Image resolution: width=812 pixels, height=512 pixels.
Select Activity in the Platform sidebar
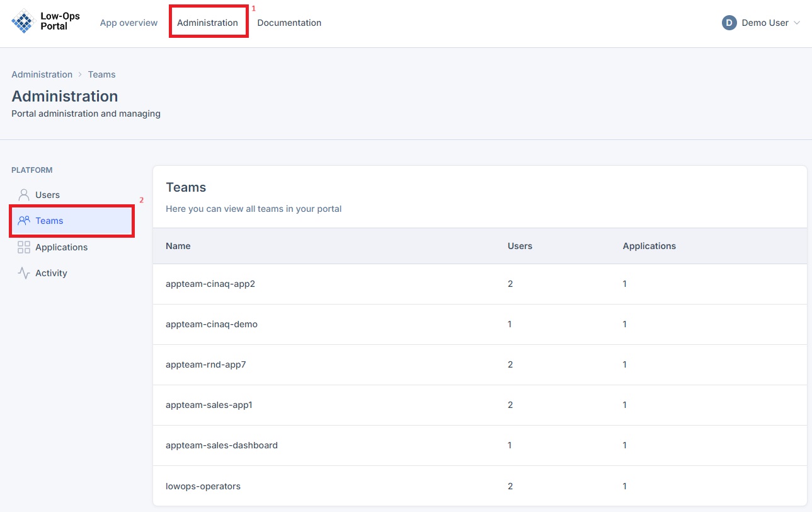72,273
